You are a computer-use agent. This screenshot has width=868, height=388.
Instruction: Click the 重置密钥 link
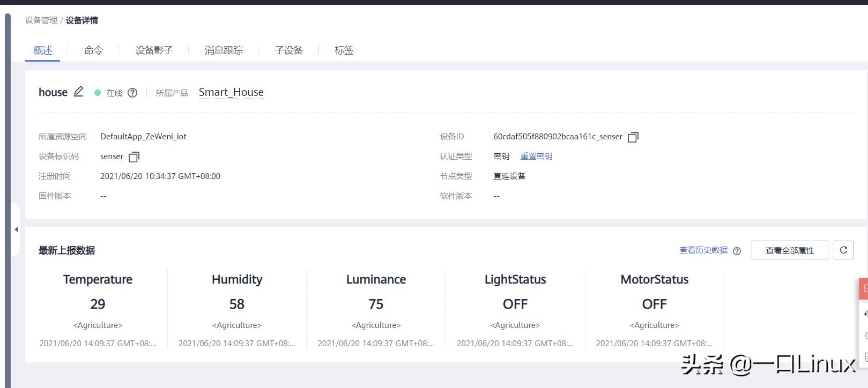(x=536, y=156)
